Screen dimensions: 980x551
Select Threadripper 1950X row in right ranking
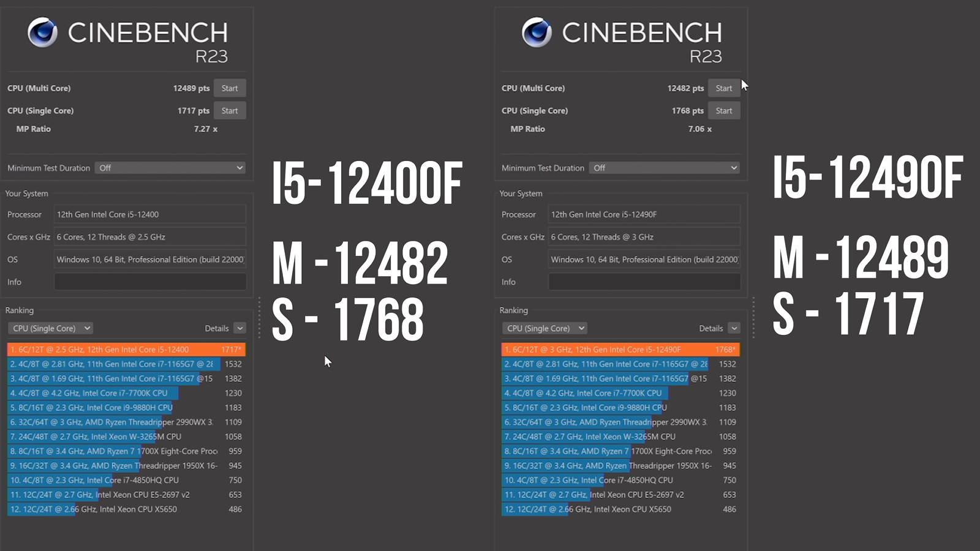pyautogui.click(x=620, y=465)
